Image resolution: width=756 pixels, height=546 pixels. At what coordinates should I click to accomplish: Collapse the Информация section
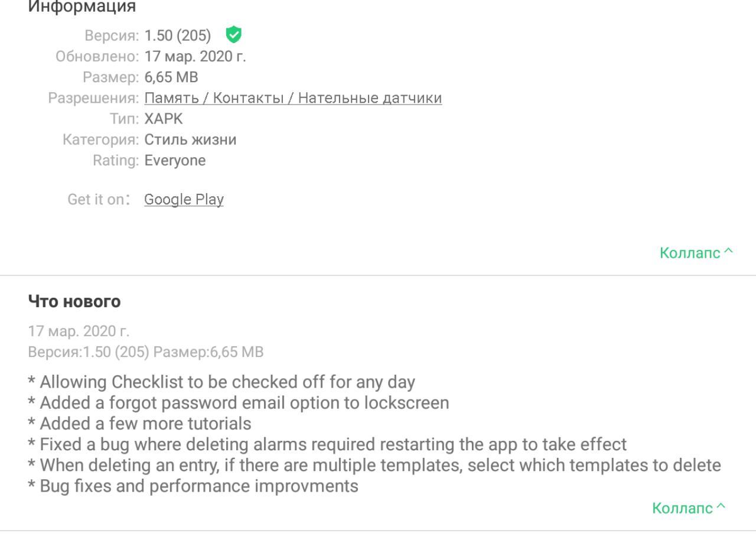pos(696,253)
